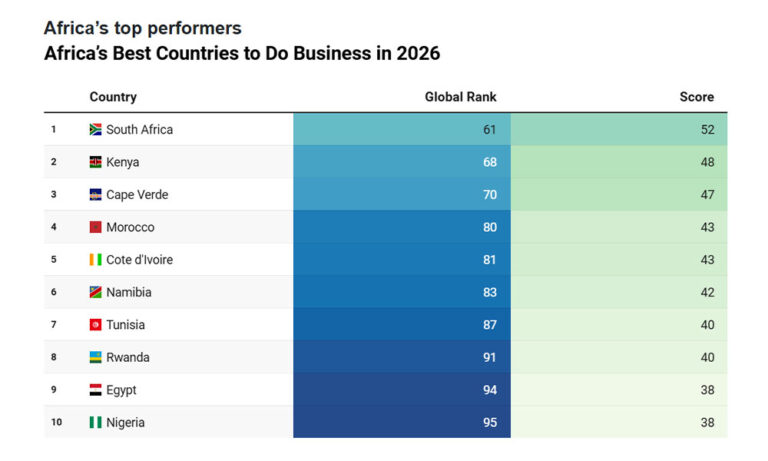Click South Africa's global rank 61 cell
Viewport: 768px width, 461px height.
click(402, 130)
